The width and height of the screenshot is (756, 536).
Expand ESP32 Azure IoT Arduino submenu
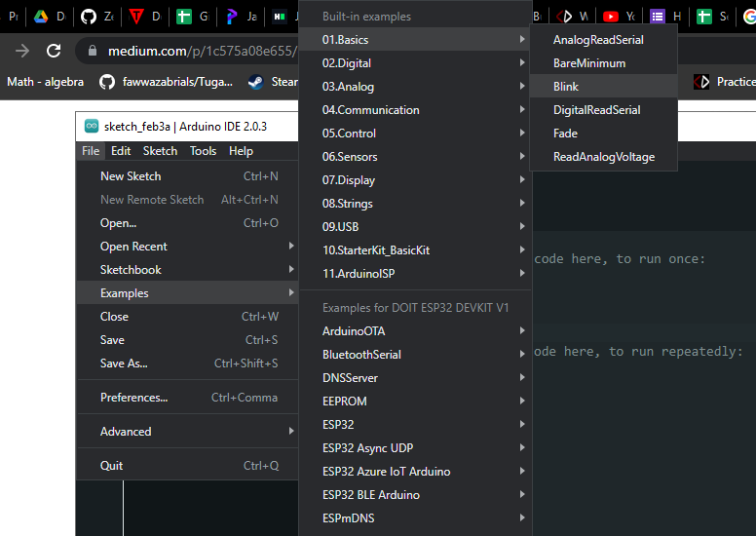click(x=415, y=472)
